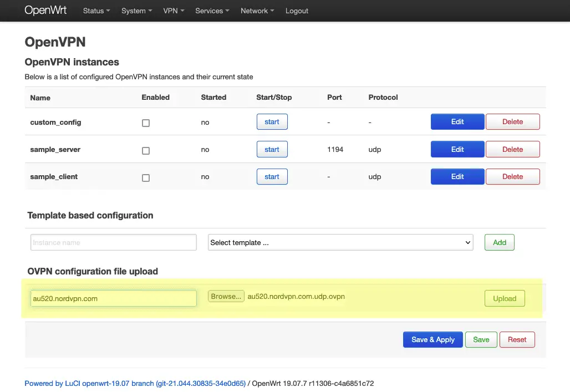The width and height of the screenshot is (570, 392).
Task: Click the au520.nordvpn.com.udp.ovpn file name
Action: coord(296,297)
